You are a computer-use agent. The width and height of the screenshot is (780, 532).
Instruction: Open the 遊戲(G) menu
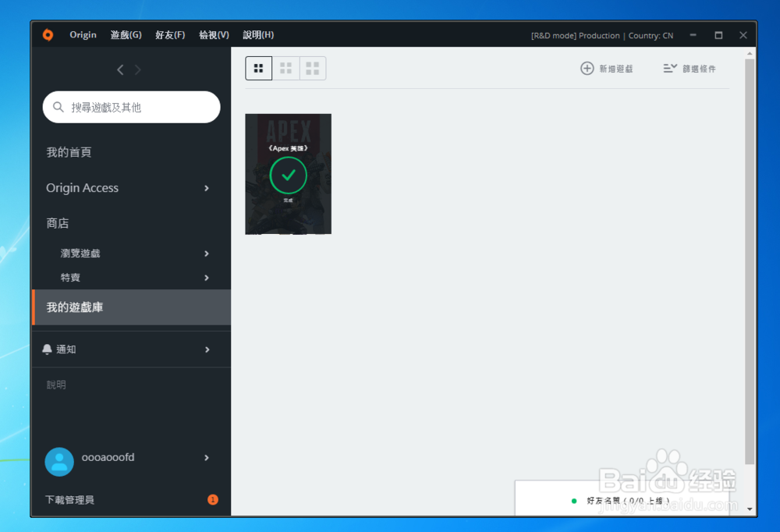pos(126,35)
